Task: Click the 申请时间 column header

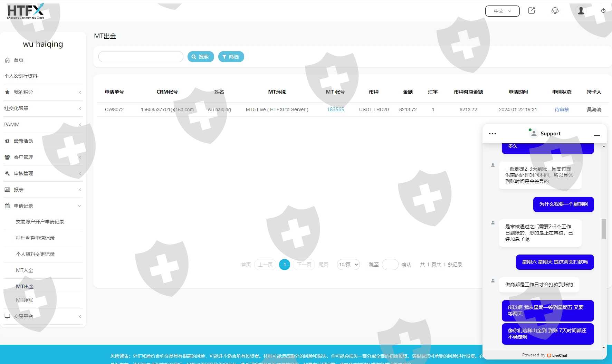Action: pyautogui.click(x=518, y=92)
